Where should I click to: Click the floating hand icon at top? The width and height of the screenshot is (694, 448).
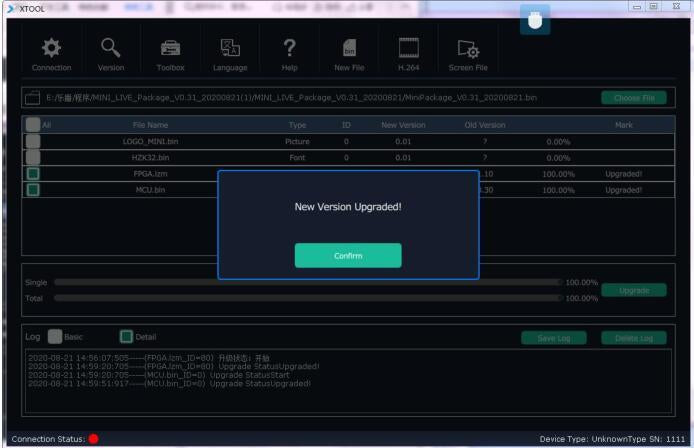coord(535,20)
